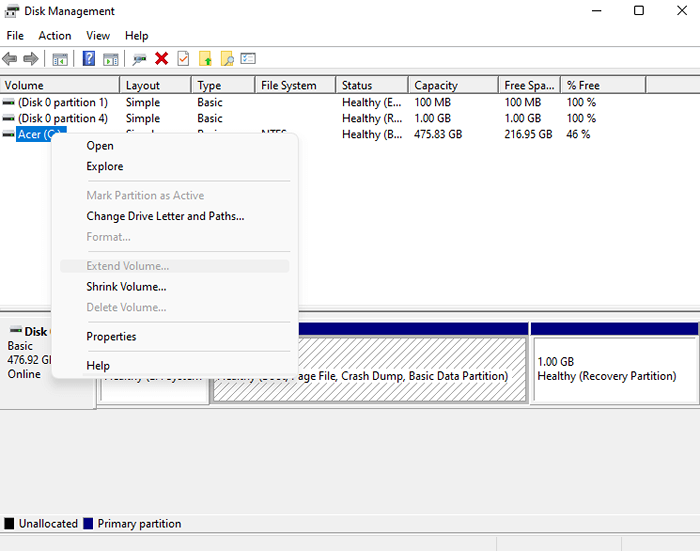The width and height of the screenshot is (700, 551).
Task: Sort by the File System column header
Action: pyautogui.click(x=295, y=85)
